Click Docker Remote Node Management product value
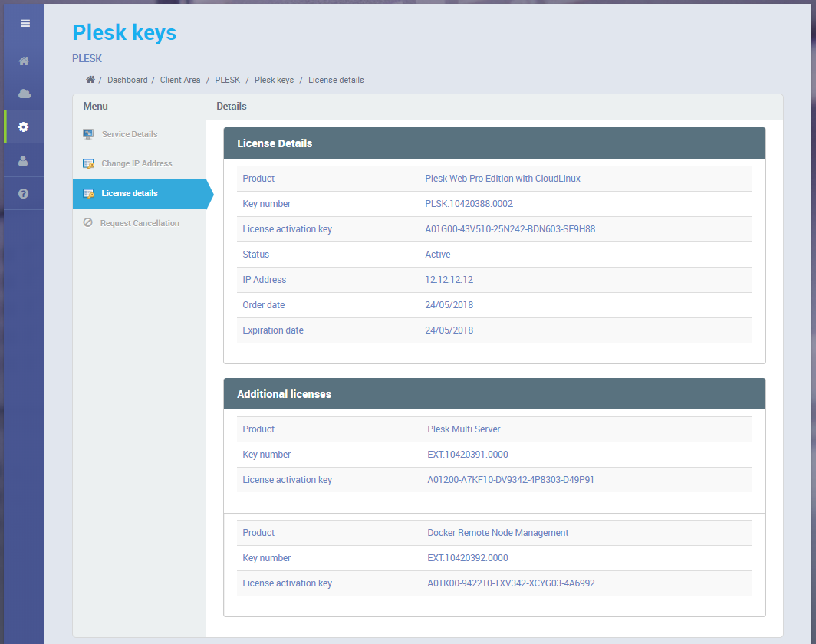The image size is (816, 644). pos(498,533)
